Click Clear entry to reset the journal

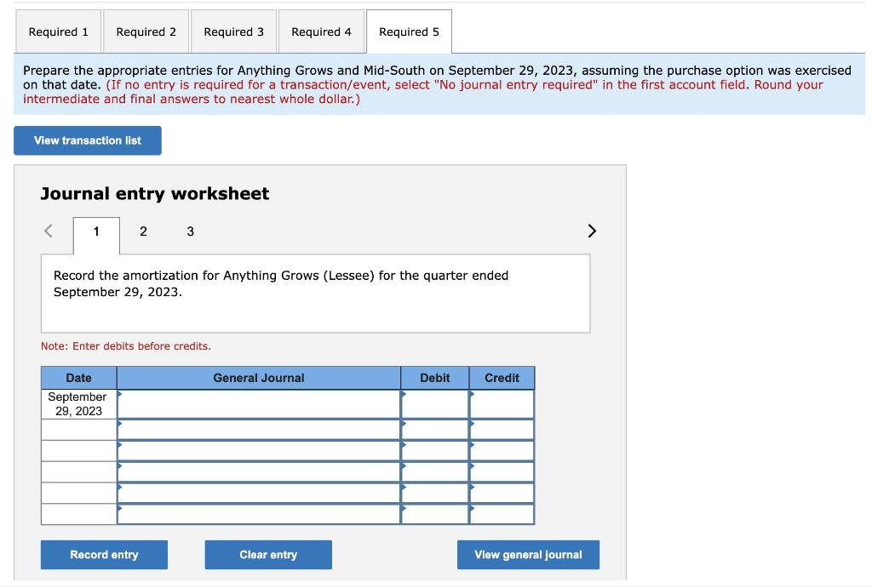coord(268,554)
